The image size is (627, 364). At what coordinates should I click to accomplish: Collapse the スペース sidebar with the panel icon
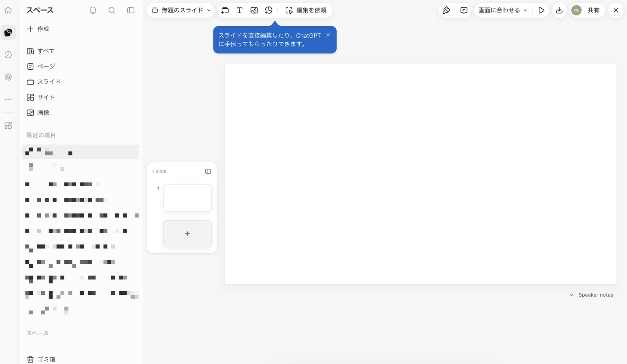tap(131, 11)
